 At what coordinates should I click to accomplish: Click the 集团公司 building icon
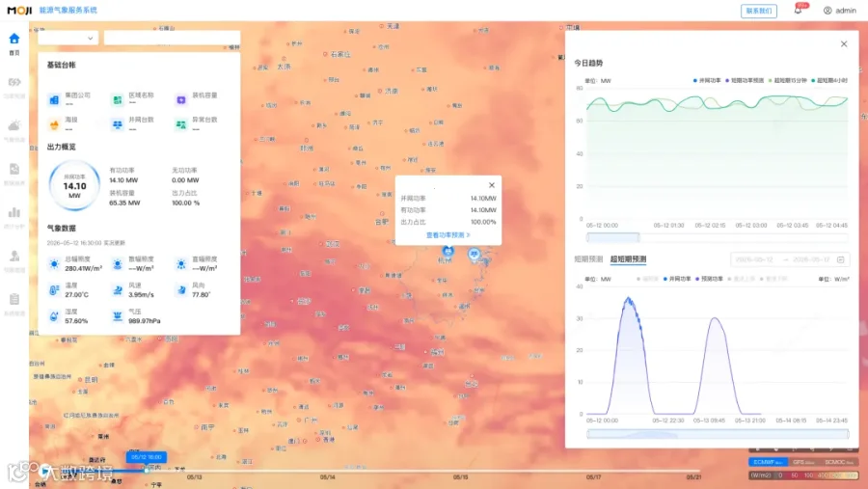point(54,99)
